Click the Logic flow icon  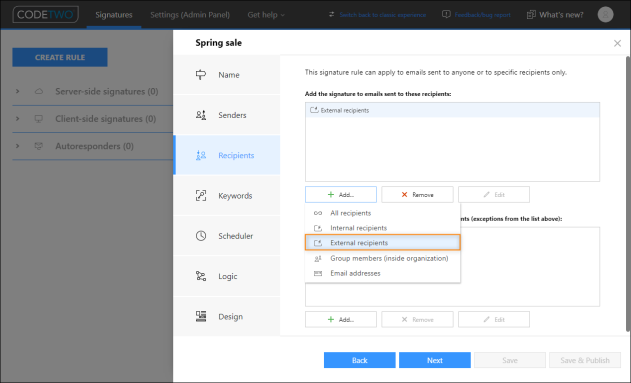(x=201, y=276)
